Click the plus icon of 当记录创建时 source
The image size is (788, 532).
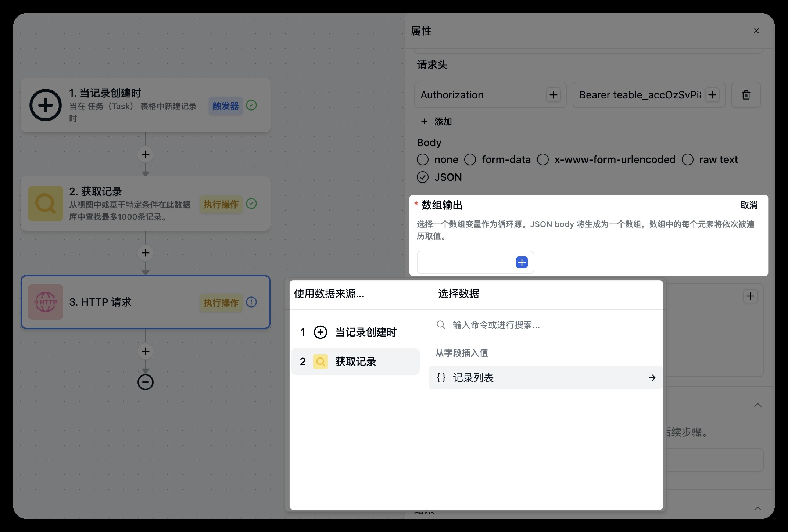(x=320, y=332)
